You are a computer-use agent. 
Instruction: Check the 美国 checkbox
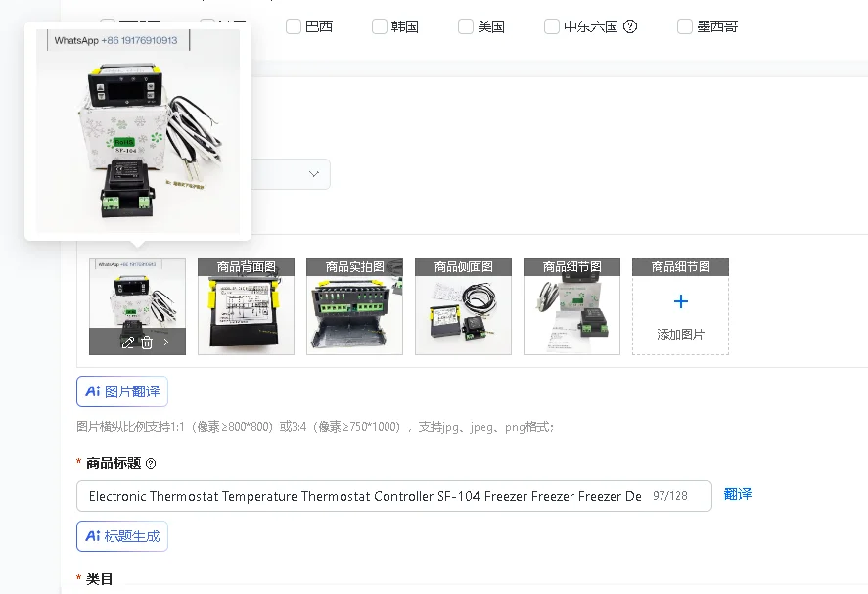(x=466, y=26)
